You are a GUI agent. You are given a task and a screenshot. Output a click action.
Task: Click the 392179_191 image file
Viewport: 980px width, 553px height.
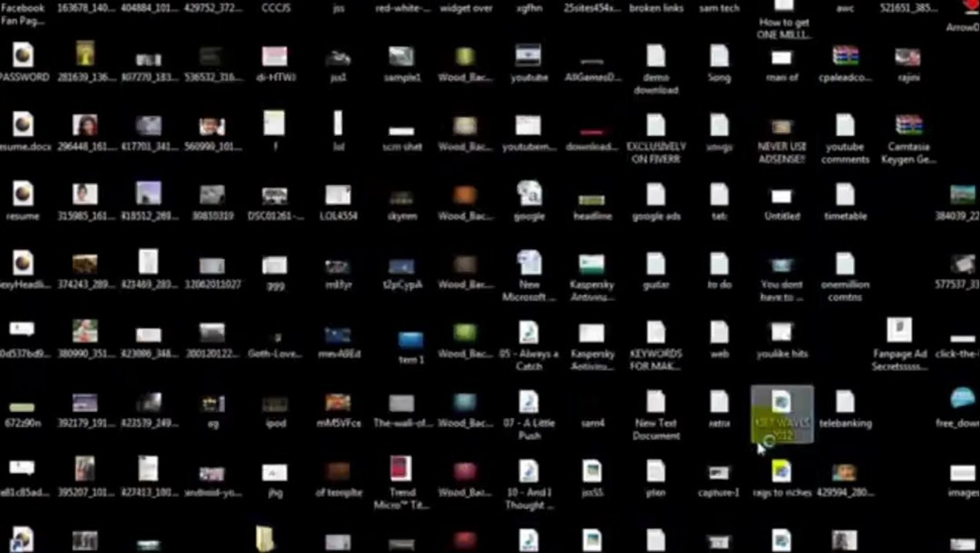85,402
